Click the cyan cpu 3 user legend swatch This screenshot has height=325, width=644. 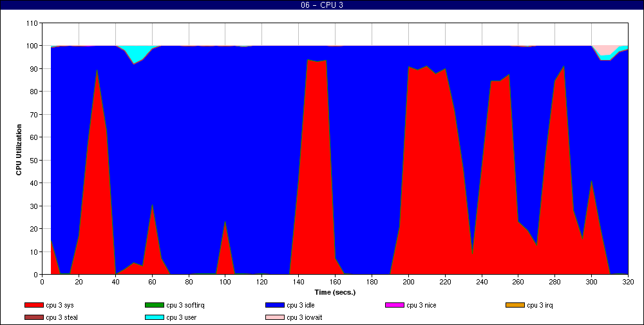[155, 317]
